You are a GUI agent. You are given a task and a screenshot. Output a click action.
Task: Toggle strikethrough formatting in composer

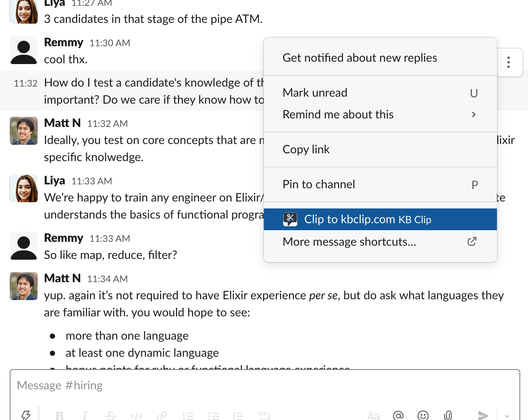[110, 416]
